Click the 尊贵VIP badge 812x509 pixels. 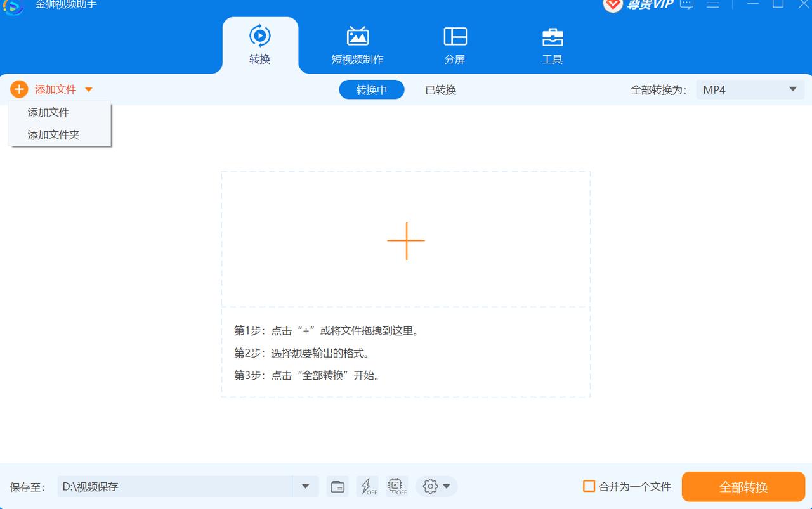click(x=636, y=5)
